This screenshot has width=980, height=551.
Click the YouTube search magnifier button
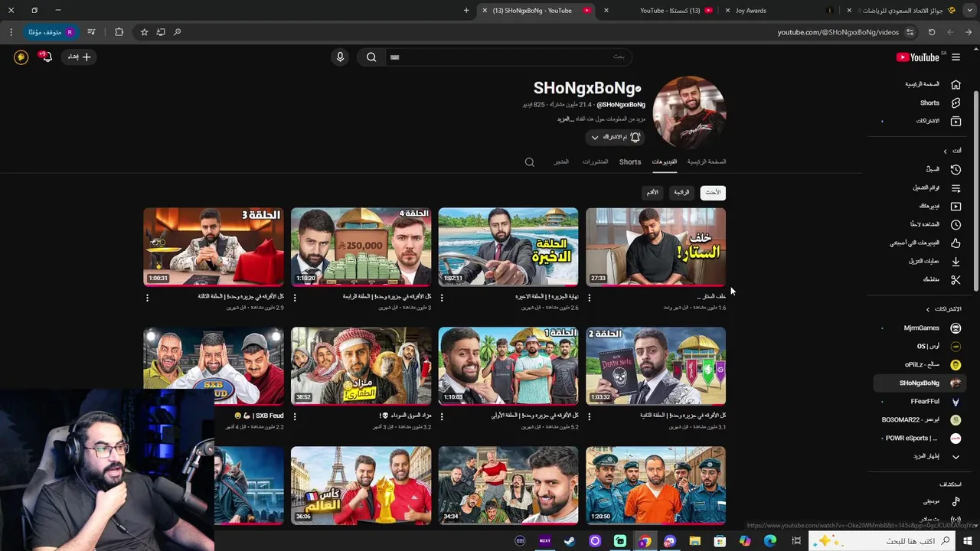[x=371, y=57]
